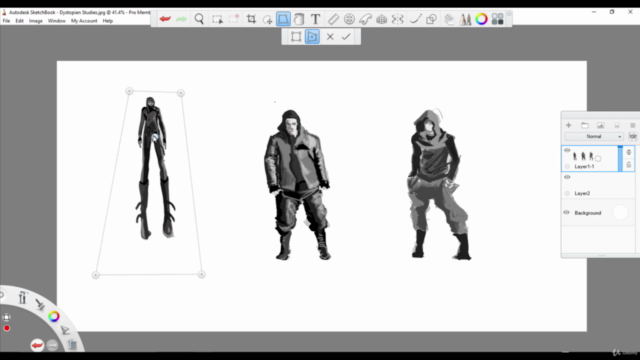Open Brush Palette from corner lagoon
Screen dimensions: 640x360
(x=22, y=298)
